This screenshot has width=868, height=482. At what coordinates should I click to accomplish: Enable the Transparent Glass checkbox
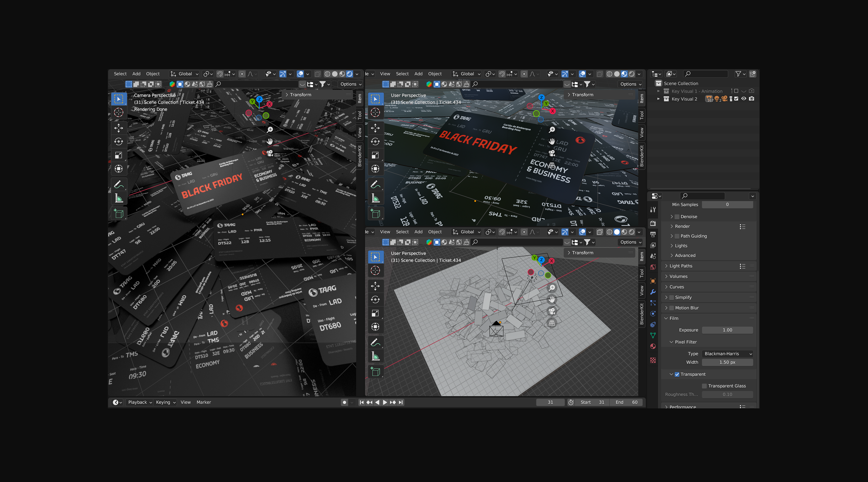(704, 386)
